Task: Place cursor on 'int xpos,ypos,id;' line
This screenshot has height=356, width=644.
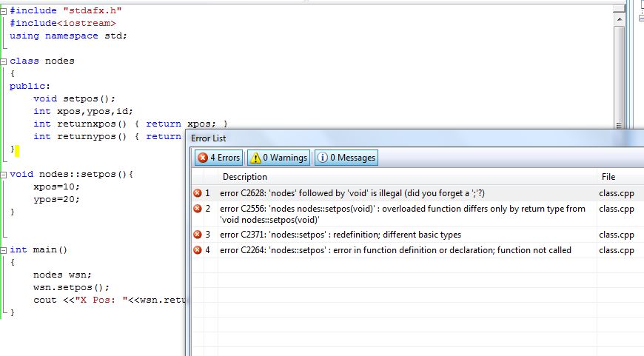Action: 84,111
